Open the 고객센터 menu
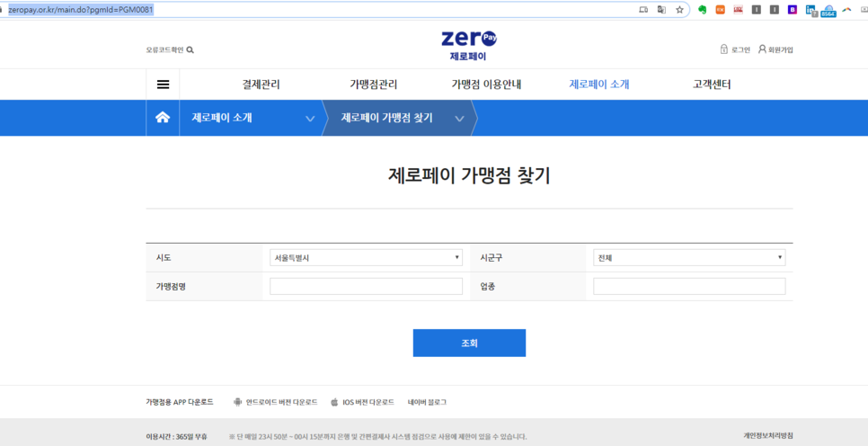Screen dimensions: 868x446 pos(712,85)
